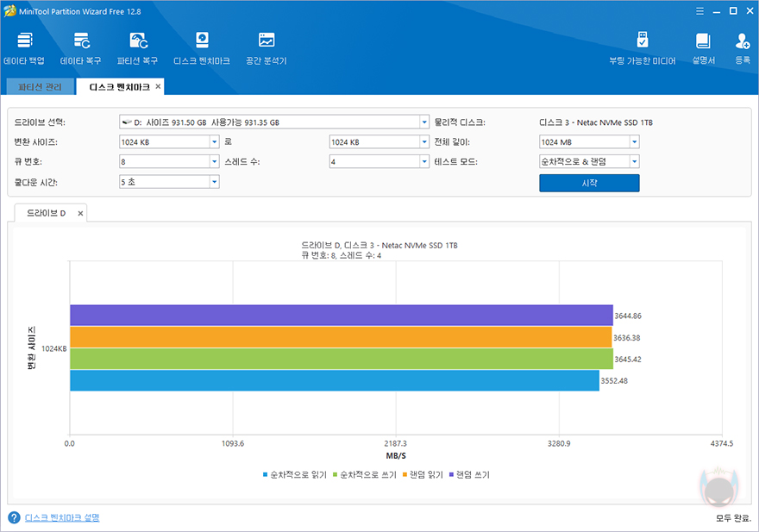This screenshot has height=532, width=759.
Task: Open the 설명서 (Manual) icon
Action: point(703,48)
